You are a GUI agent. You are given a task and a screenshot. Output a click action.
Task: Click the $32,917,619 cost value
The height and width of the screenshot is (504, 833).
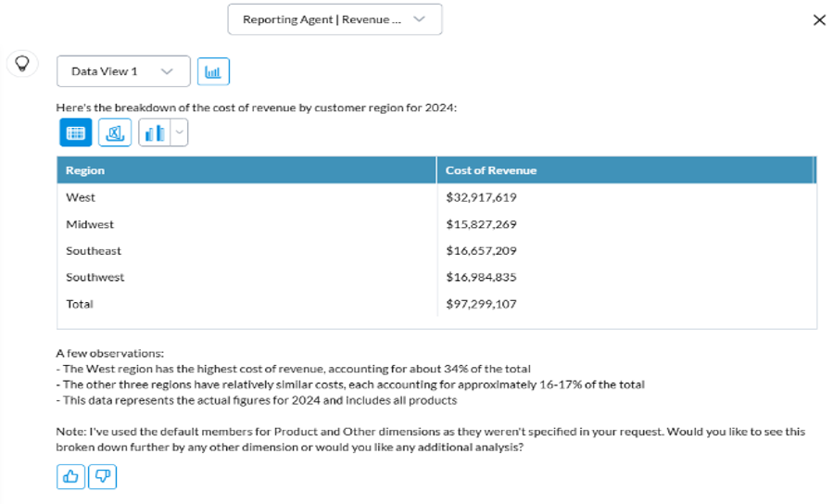pyautogui.click(x=481, y=197)
